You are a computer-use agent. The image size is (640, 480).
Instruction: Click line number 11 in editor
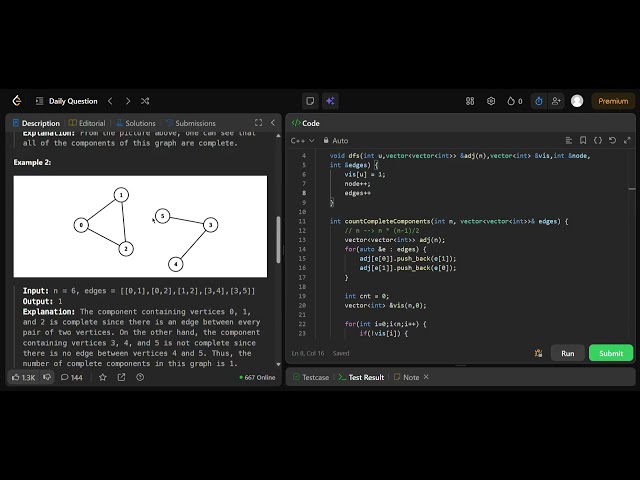coord(302,221)
